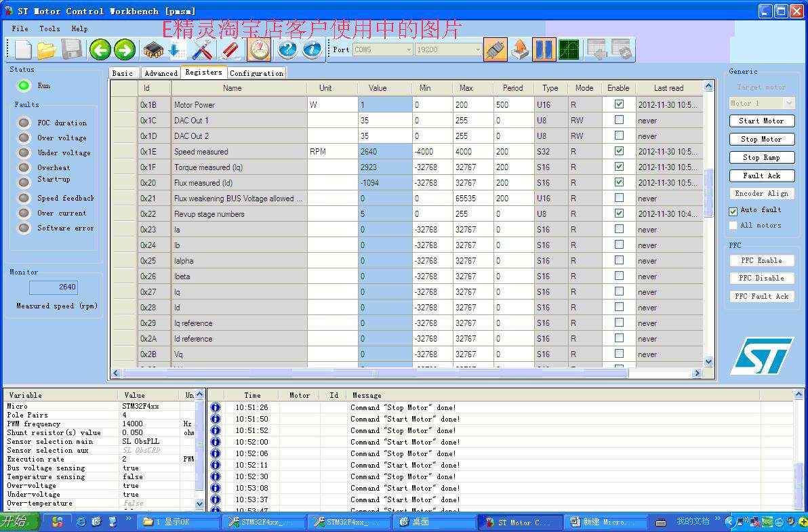
Task: Click the PFC Fault Ack button
Action: [762, 296]
